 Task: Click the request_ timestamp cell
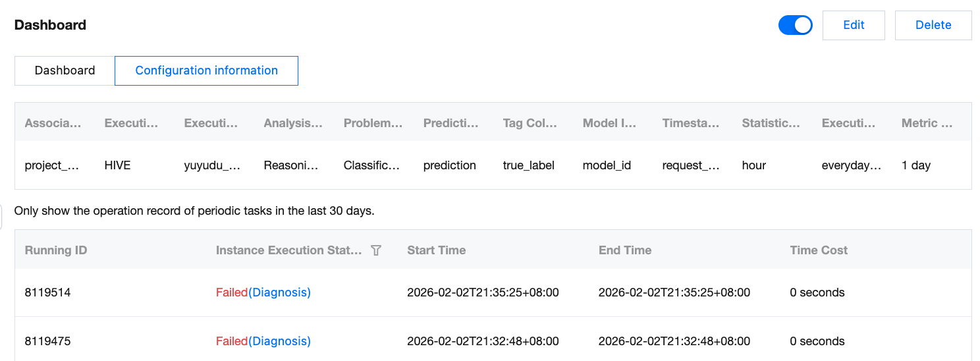pos(691,165)
